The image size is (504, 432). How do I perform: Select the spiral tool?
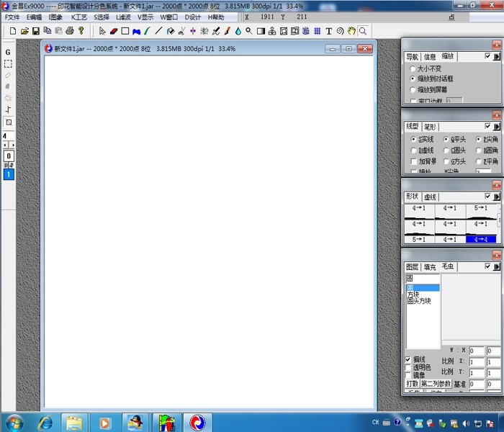340,31
